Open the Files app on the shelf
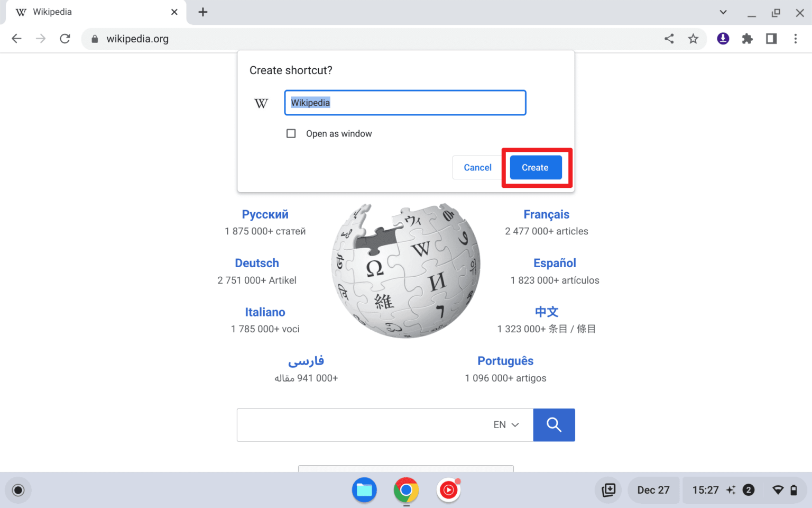The height and width of the screenshot is (508, 812). point(364,490)
